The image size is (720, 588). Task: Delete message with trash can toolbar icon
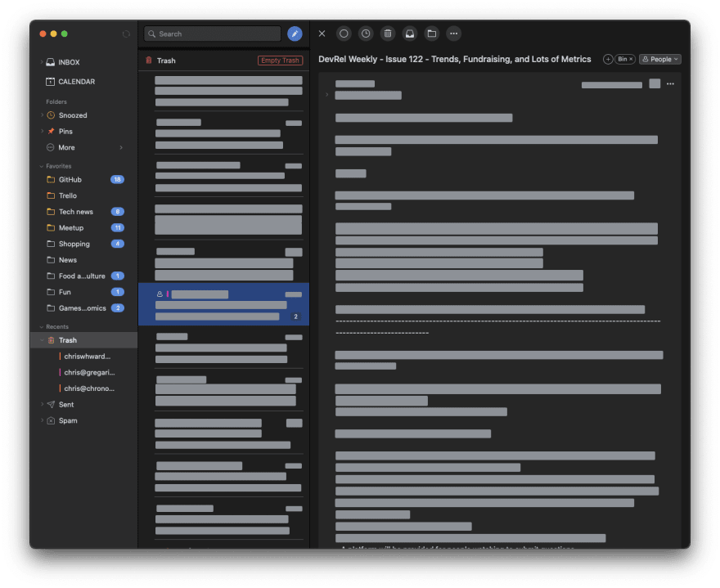pos(388,34)
